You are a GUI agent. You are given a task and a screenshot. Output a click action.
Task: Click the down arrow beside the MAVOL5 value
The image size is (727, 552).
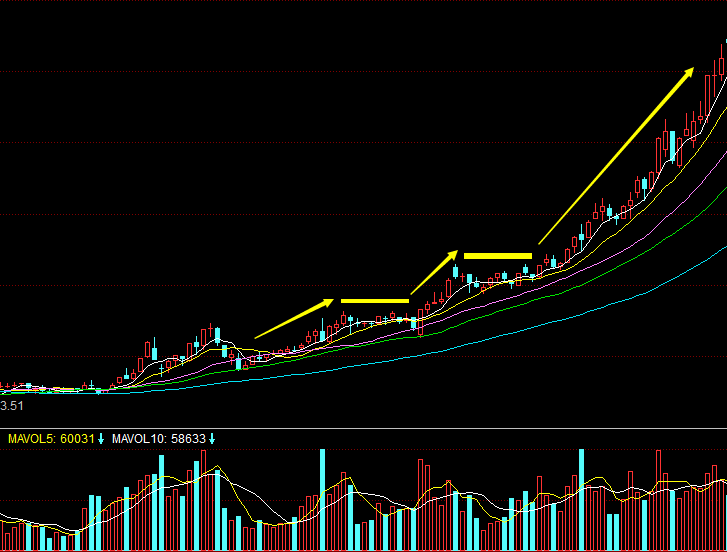click(101, 439)
